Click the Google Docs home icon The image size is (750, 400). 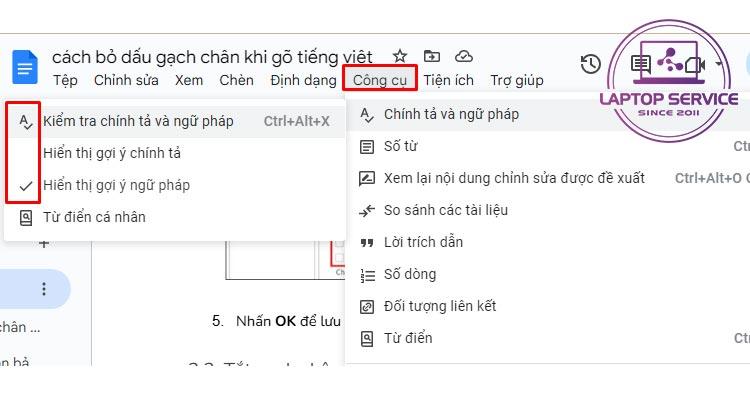pyautogui.click(x=24, y=67)
